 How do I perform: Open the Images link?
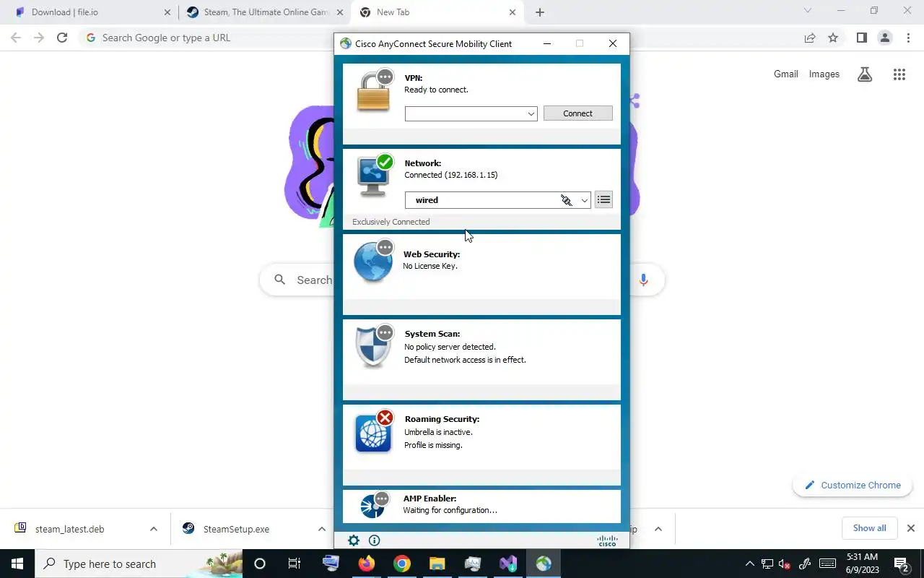click(x=824, y=74)
